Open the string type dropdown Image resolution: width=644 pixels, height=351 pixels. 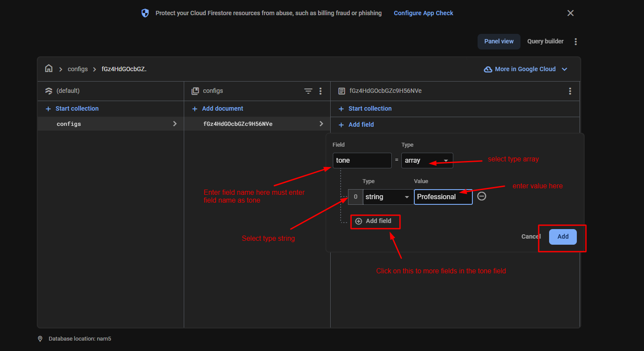tap(387, 197)
